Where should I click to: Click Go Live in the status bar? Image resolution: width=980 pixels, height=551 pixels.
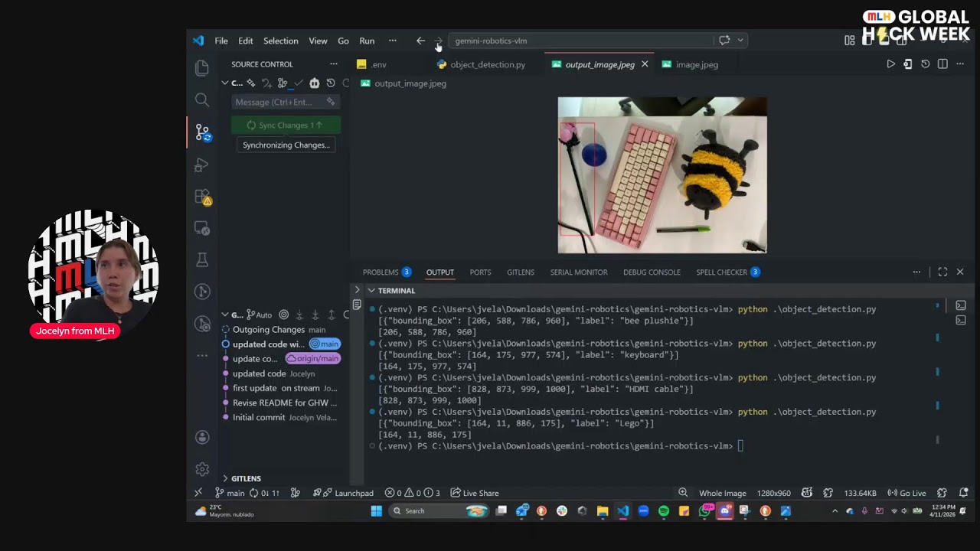click(906, 493)
